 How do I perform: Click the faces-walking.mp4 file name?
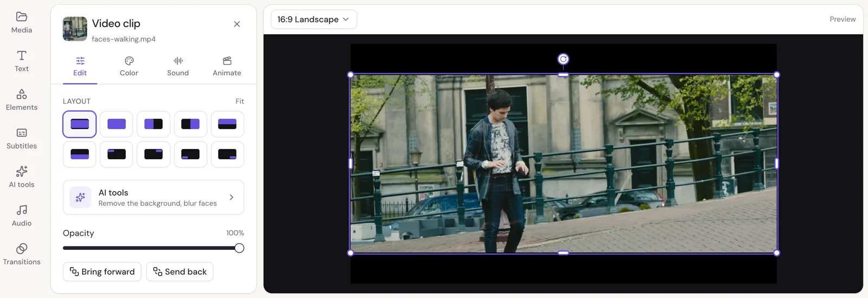[x=124, y=39]
